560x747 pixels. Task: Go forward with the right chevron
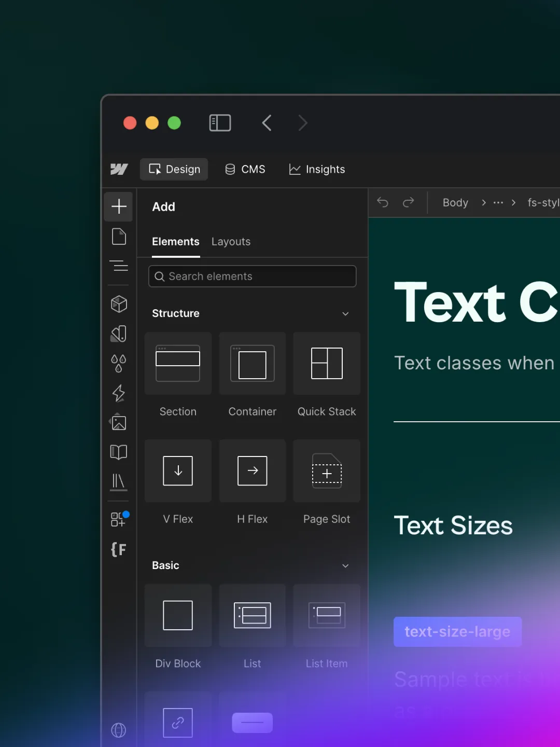[x=303, y=123]
